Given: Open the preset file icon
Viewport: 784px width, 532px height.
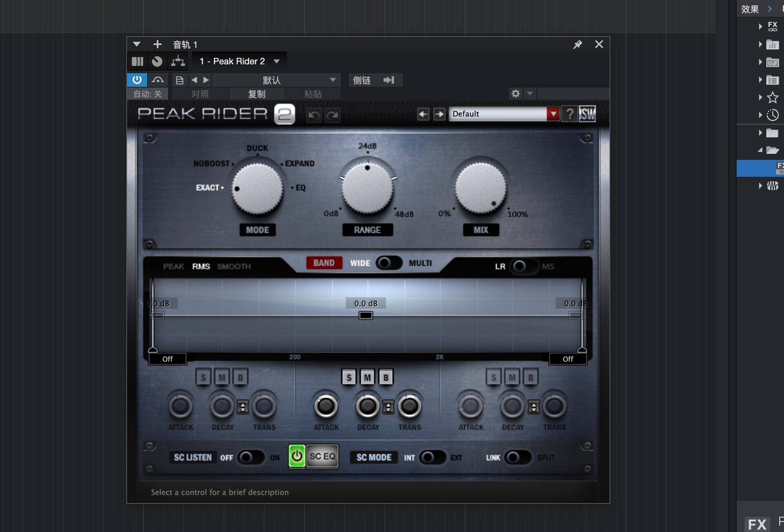Looking at the screenshot, I should 179,80.
